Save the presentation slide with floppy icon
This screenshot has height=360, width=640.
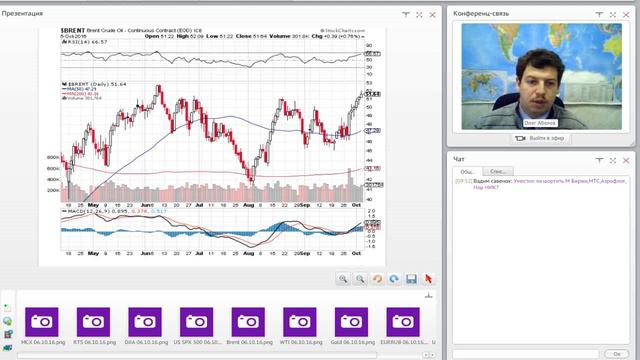(411, 279)
